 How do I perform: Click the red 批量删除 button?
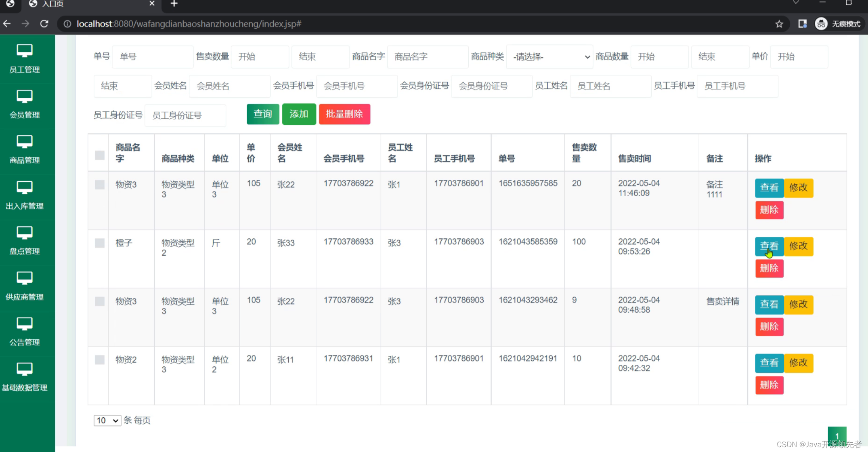[x=344, y=114]
